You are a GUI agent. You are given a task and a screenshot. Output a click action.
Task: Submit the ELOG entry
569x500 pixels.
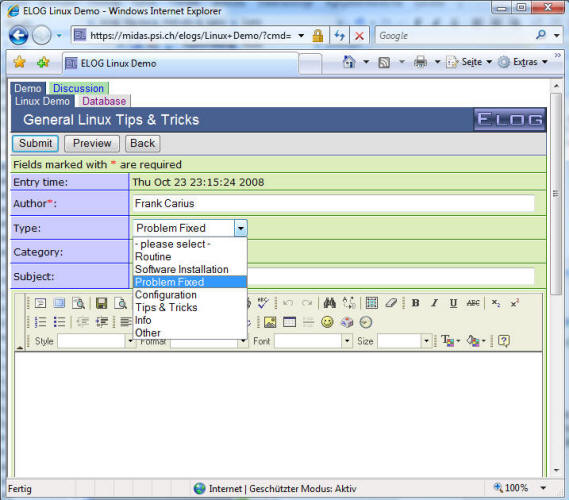click(x=36, y=144)
